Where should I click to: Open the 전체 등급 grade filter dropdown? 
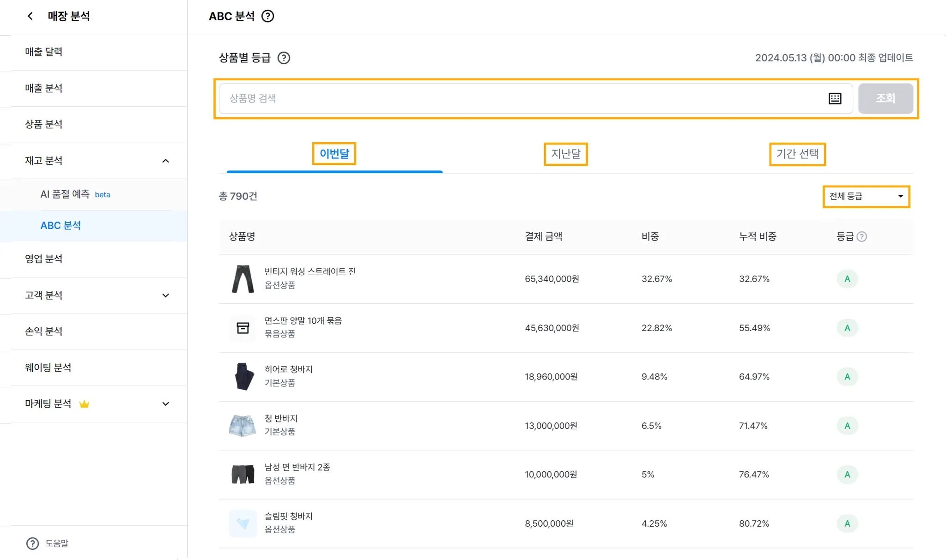pyautogui.click(x=866, y=197)
